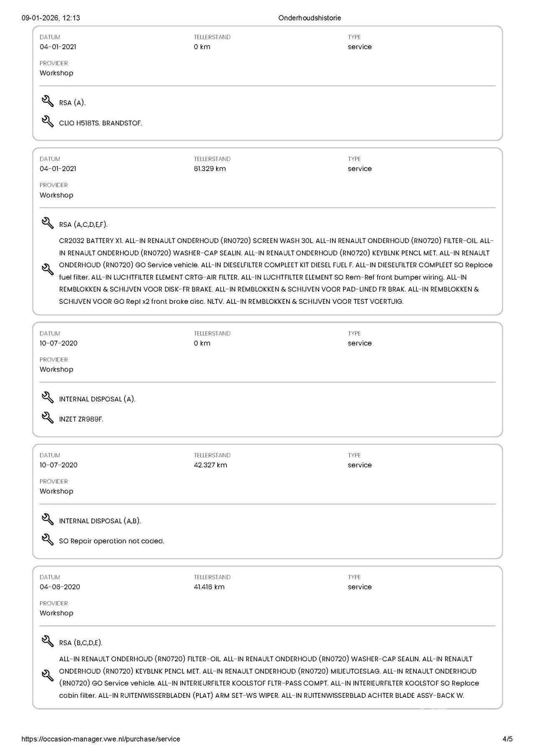Click the wrench icon beside SO Repair operation not coded.

[x=48, y=540]
